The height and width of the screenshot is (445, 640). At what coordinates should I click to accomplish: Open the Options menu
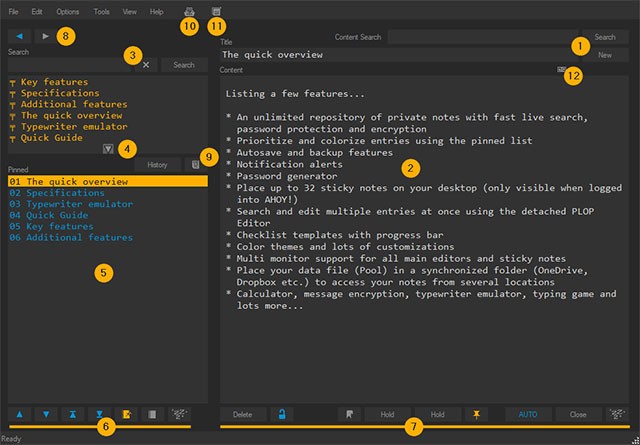pos(68,11)
